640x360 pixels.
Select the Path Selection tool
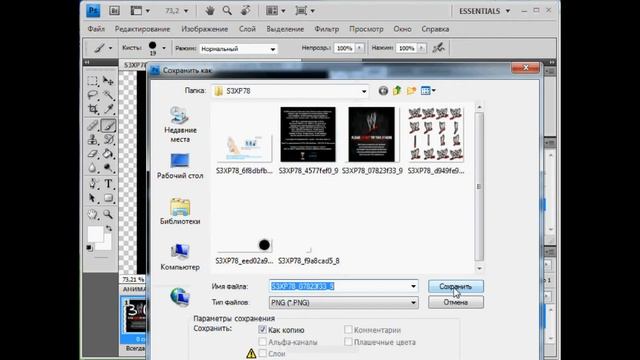[x=93, y=198]
